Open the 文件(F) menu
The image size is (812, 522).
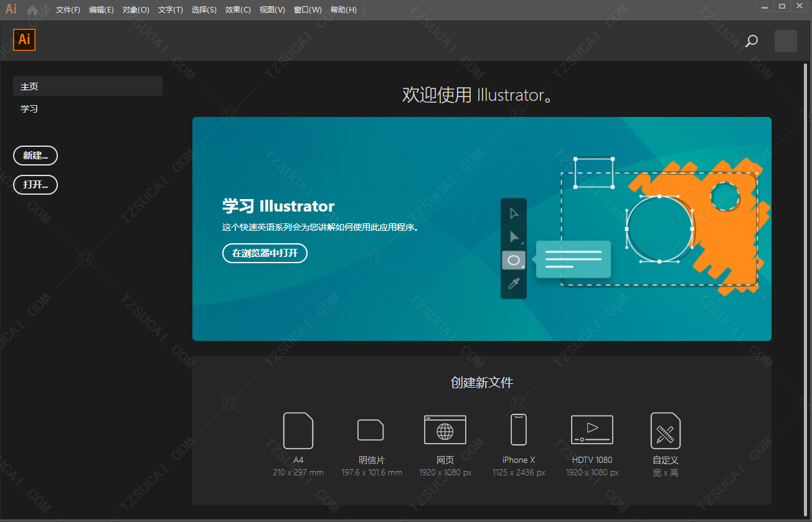tap(68, 10)
